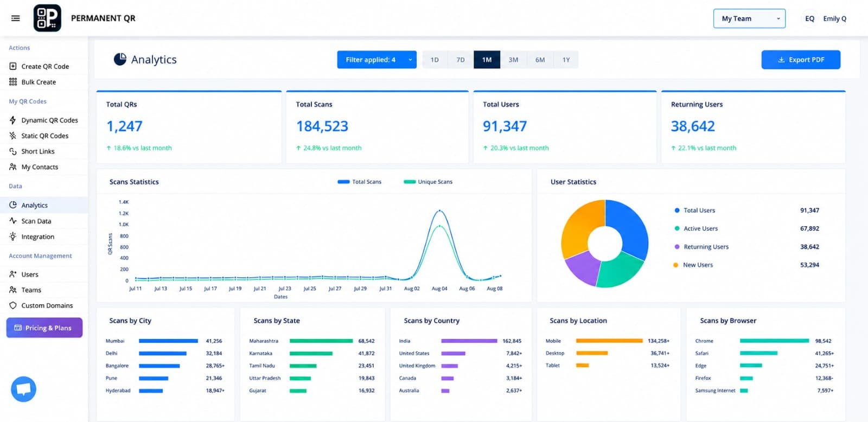The image size is (868, 422).
Task: Open the chat support bubble
Action: [x=23, y=389]
